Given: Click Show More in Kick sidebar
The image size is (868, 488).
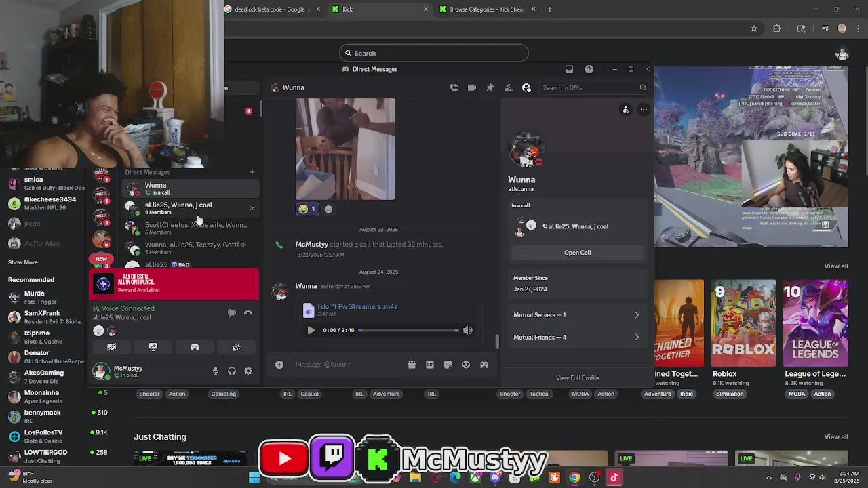Looking at the screenshot, I should coord(23,262).
